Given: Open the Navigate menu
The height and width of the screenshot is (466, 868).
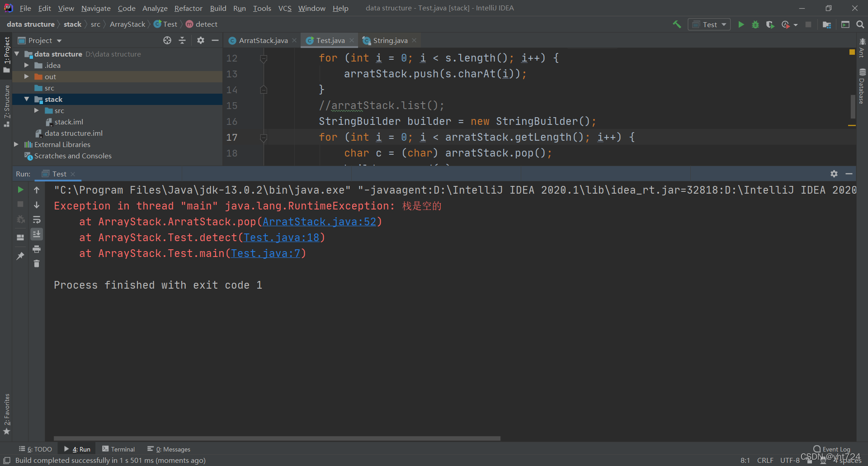Looking at the screenshot, I should [96, 8].
